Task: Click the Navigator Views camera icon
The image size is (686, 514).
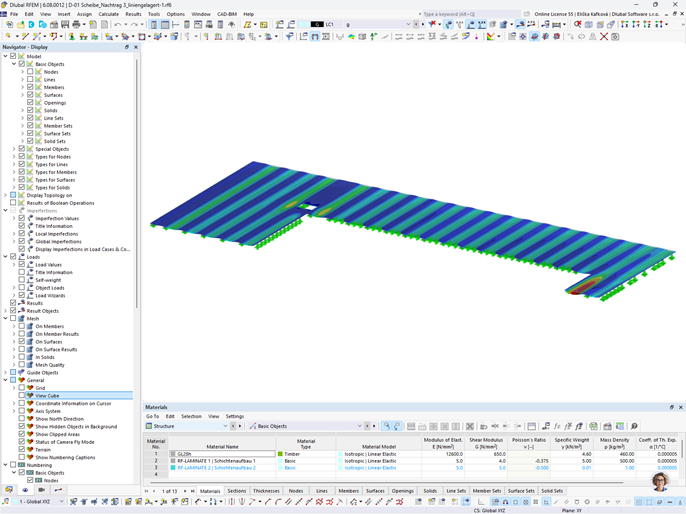Action: coord(42,490)
